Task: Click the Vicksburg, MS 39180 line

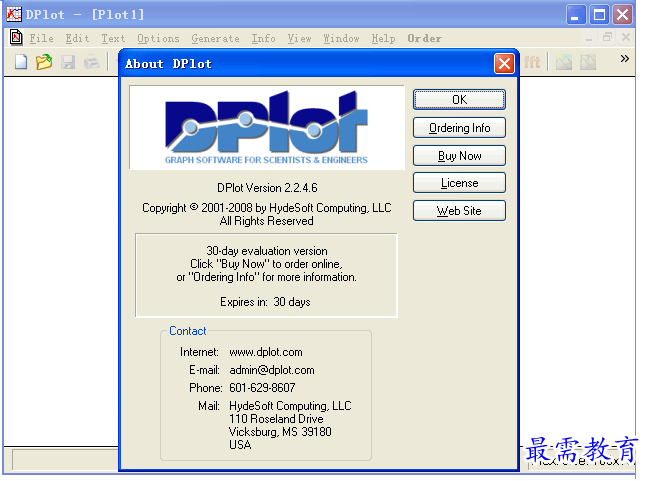Action: [280, 432]
